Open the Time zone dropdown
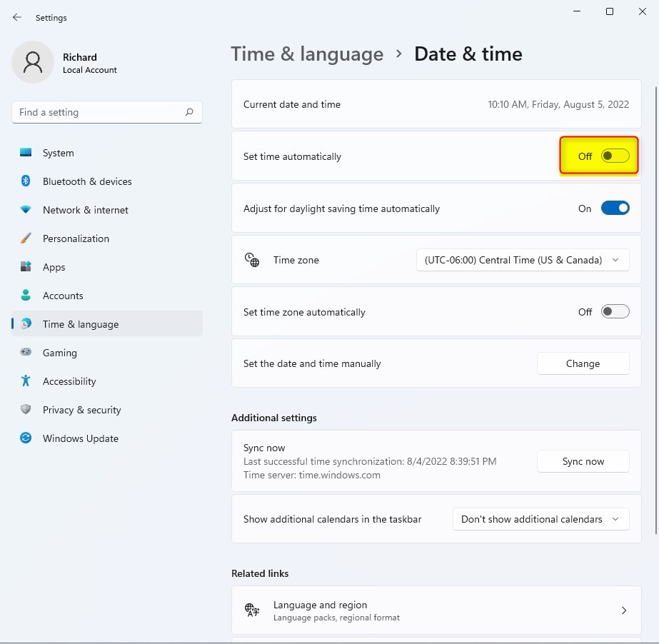The image size is (659, 644). point(523,260)
